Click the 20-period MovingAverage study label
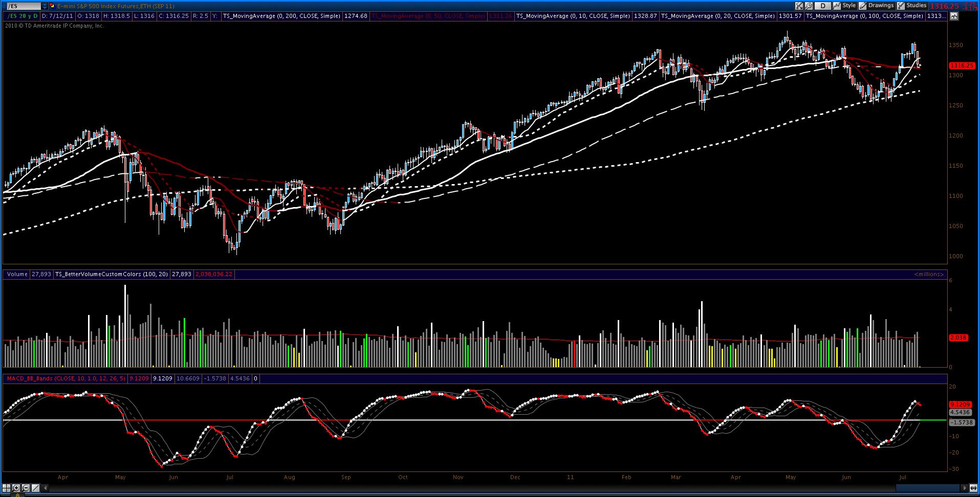 click(x=718, y=16)
